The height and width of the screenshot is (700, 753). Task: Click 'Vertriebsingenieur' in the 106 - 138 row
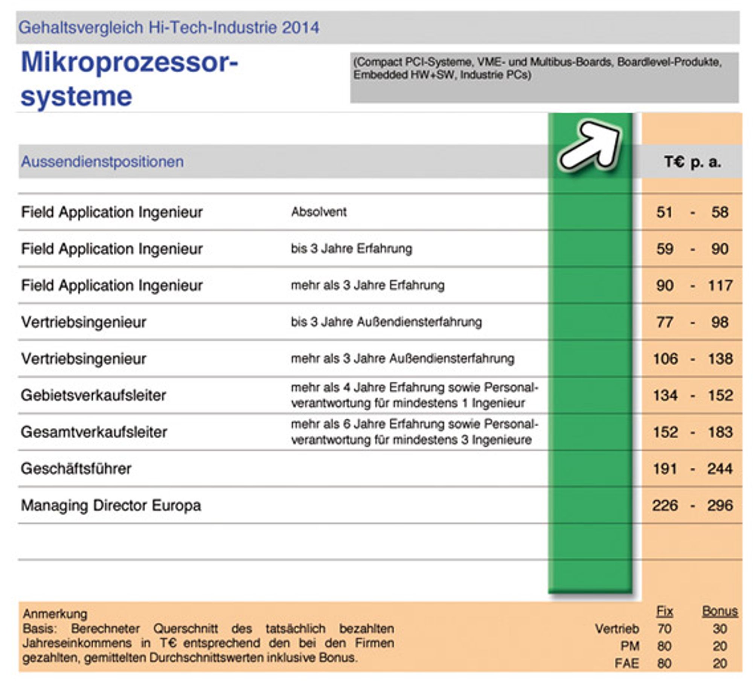(83, 359)
